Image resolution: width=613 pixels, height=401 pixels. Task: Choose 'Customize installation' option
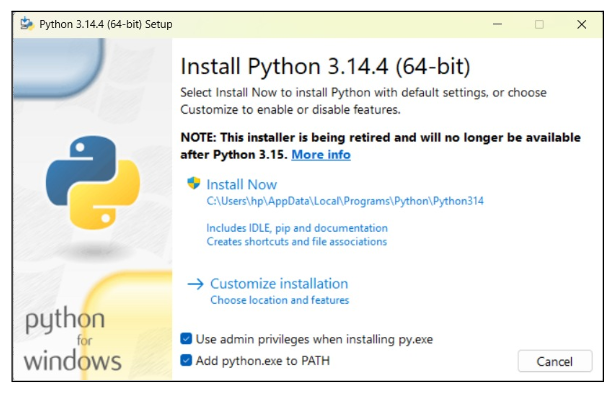tap(279, 284)
